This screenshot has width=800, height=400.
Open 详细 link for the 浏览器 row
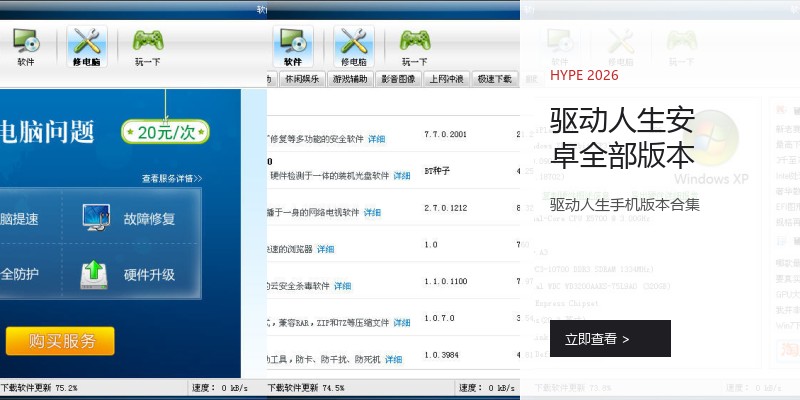[x=326, y=249]
